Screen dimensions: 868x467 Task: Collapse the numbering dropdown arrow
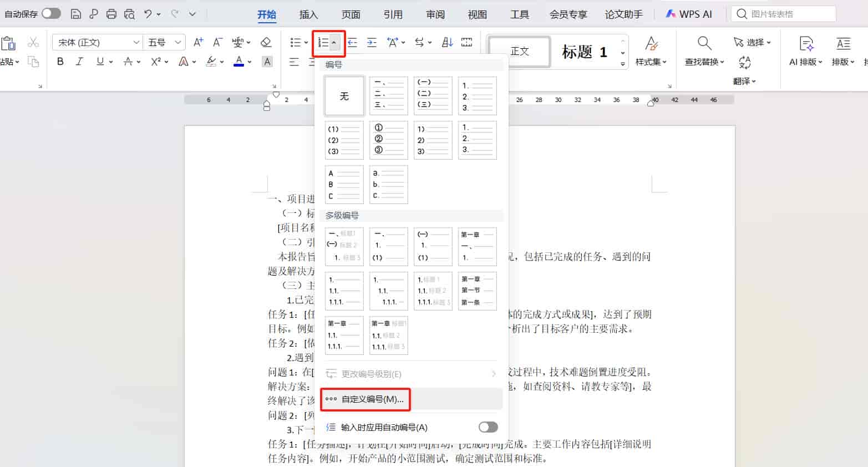(x=334, y=43)
